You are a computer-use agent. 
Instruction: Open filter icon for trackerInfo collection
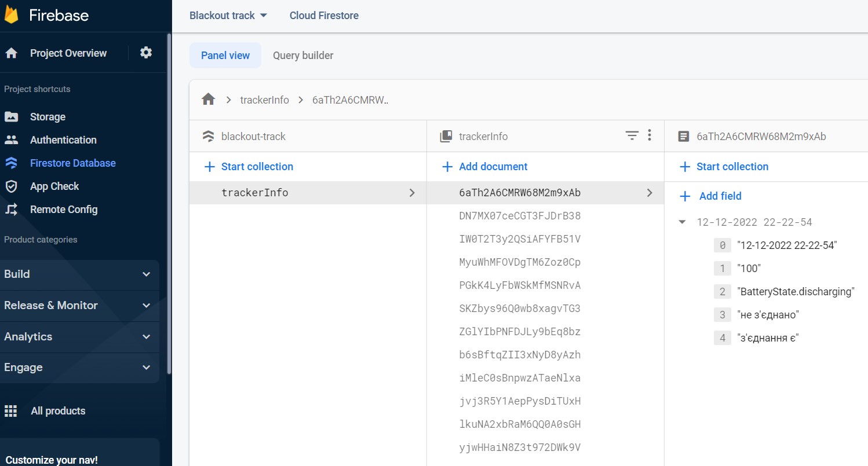click(x=632, y=135)
